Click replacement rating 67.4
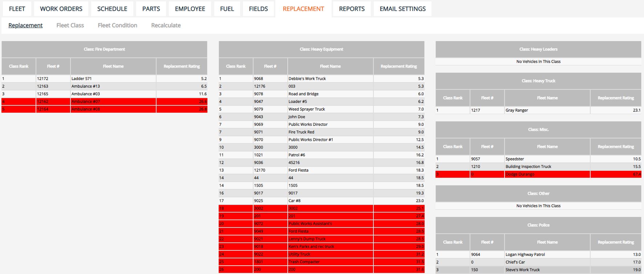The height and width of the screenshot is (274, 644). point(637,174)
